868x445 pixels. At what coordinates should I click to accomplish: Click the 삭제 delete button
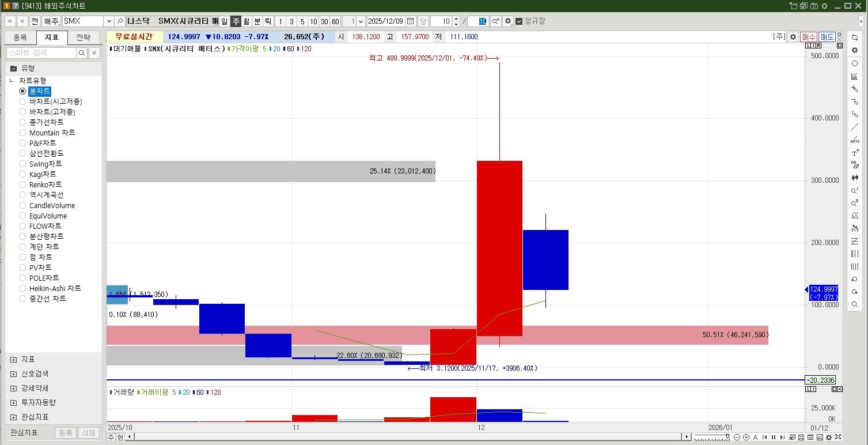[88, 433]
